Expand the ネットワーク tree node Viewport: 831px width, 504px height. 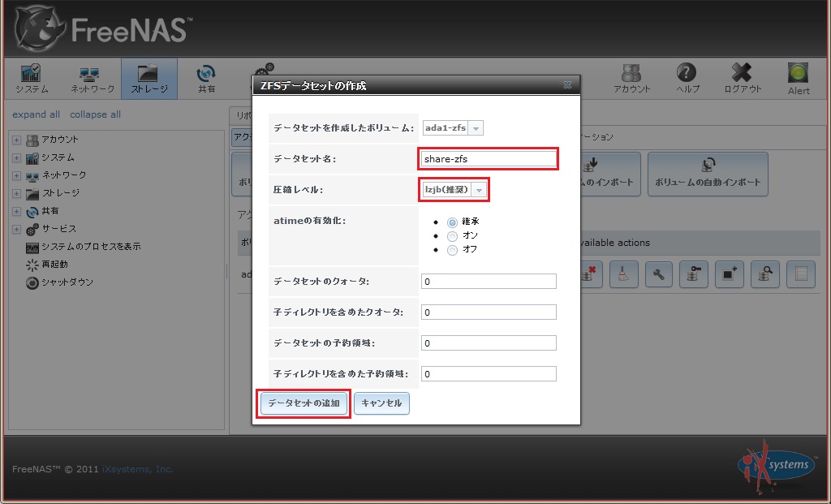(16, 175)
